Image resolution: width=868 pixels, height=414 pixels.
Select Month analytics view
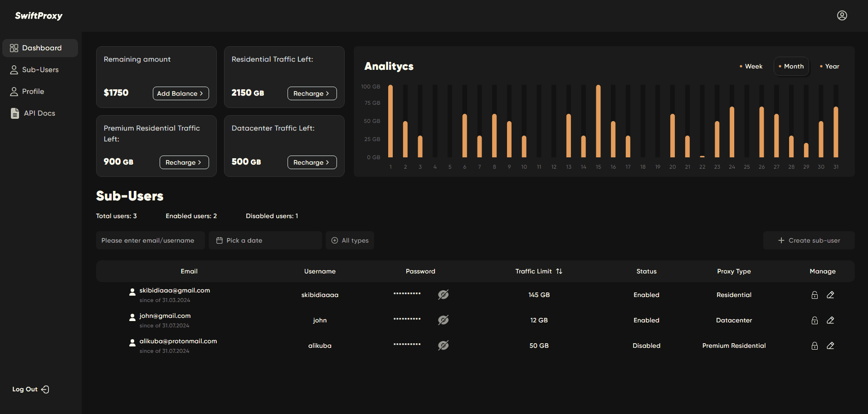point(791,66)
